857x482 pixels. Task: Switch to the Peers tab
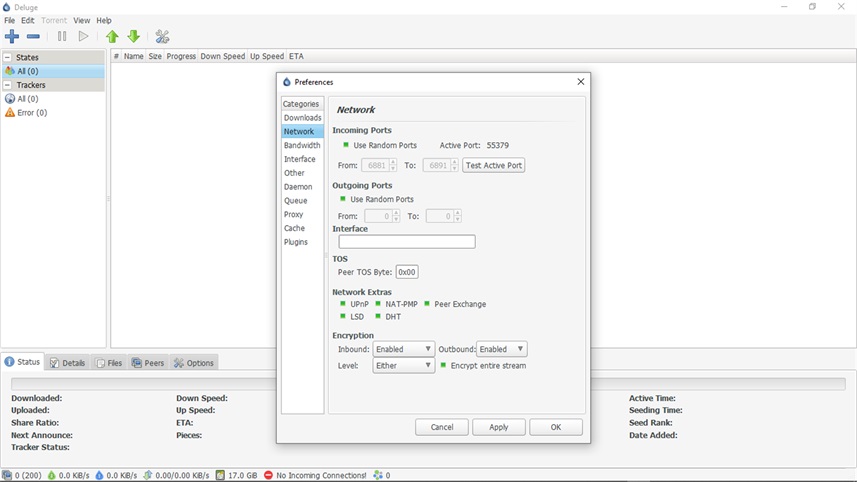pyautogui.click(x=148, y=362)
